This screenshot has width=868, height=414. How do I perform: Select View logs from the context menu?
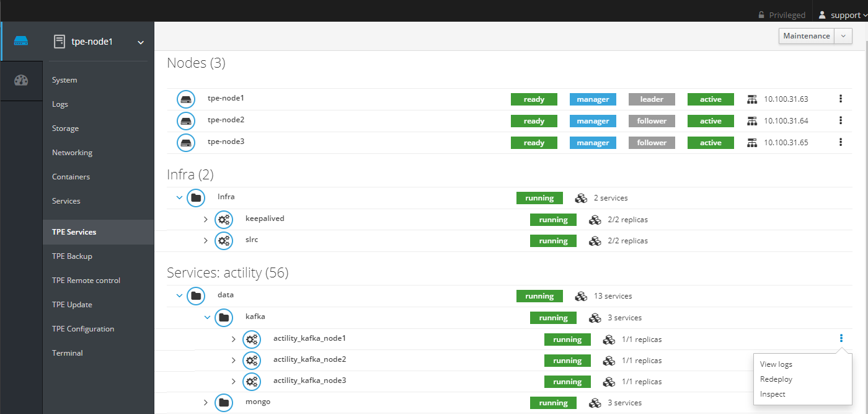point(776,364)
